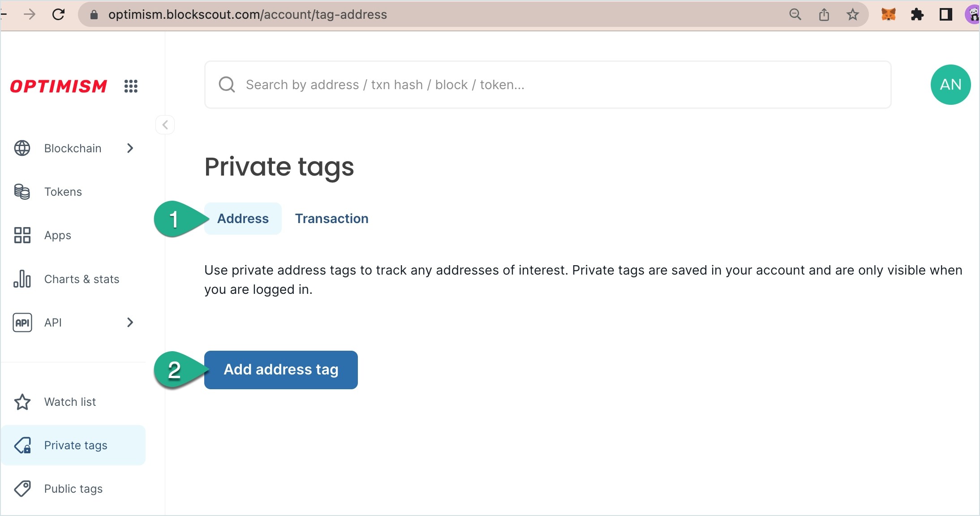Bookmark this page with star icon
This screenshot has height=516, width=980.
point(852,15)
